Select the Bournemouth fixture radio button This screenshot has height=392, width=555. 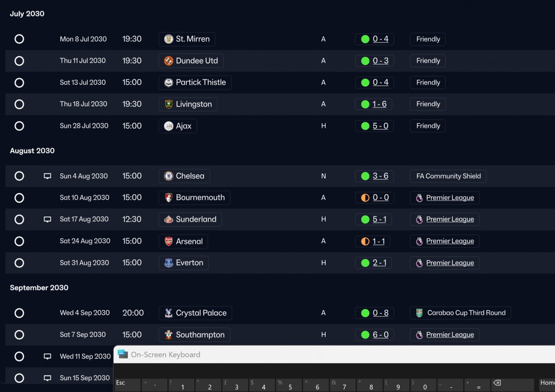tap(19, 198)
